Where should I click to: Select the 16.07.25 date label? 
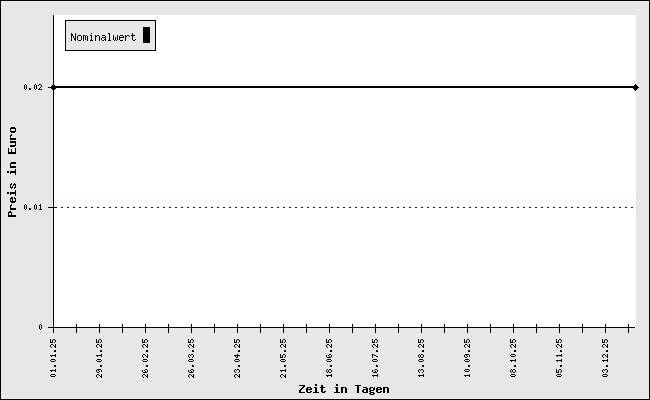376,357
